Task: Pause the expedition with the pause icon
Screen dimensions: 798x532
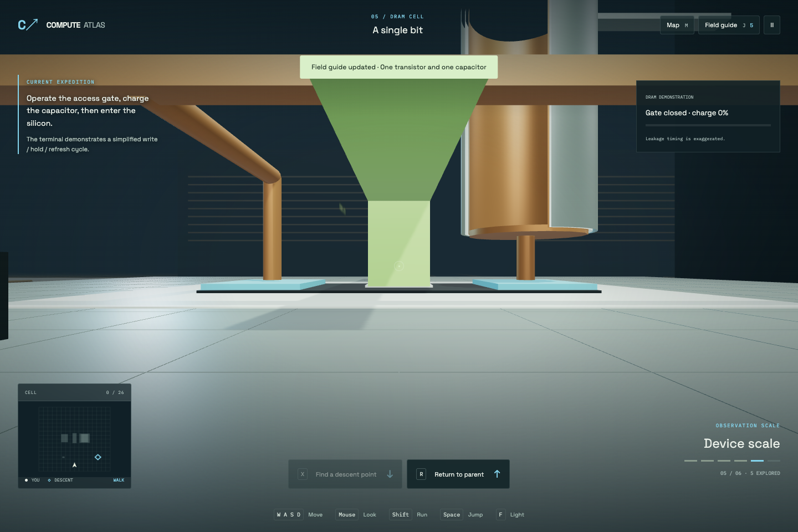Action: (x=772, y=25)
